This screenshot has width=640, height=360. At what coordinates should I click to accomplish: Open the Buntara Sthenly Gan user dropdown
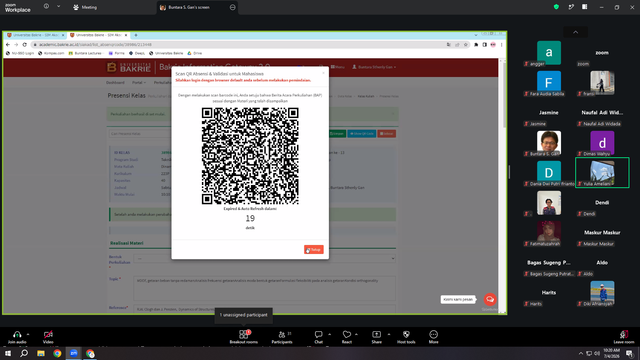[x=374, y=67]
